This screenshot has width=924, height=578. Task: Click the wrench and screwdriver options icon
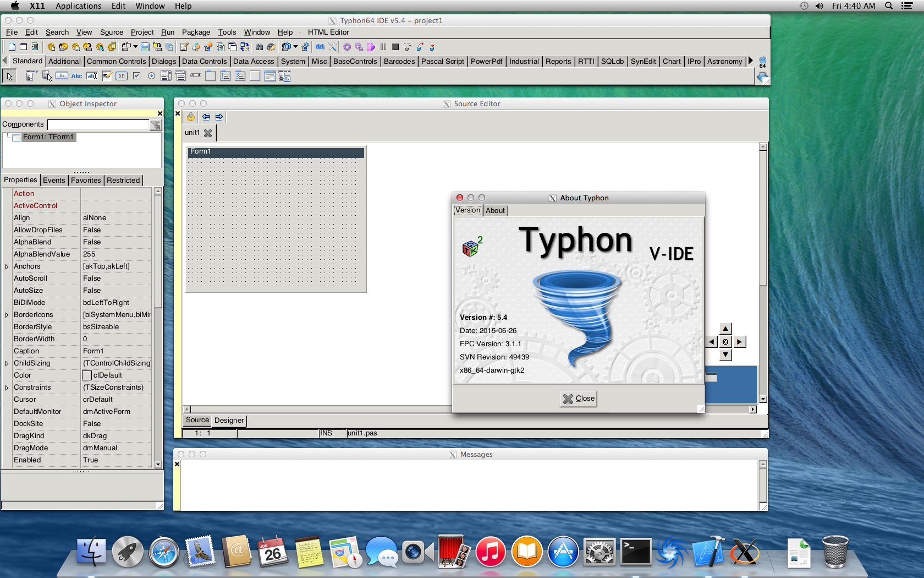click(x=332, y=47)
